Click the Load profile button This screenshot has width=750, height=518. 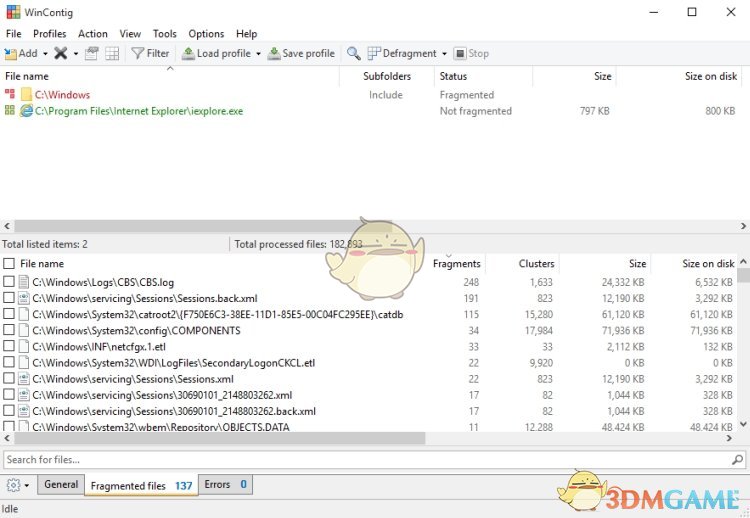[215, 53]
